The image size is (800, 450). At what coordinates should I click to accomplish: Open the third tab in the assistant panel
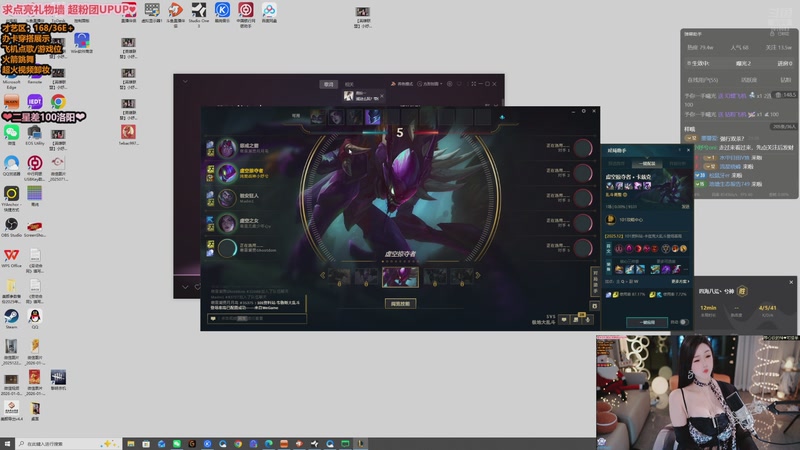click(677, 164)
